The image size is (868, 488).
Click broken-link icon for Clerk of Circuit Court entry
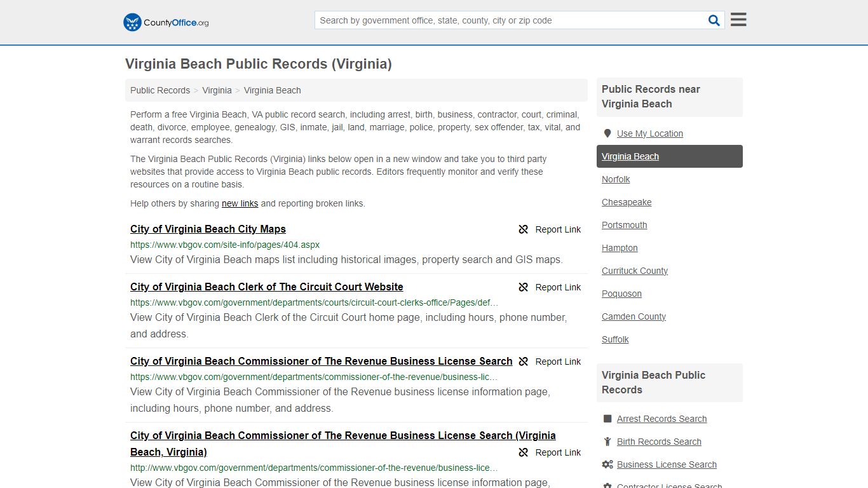click(x=524, y=287)
